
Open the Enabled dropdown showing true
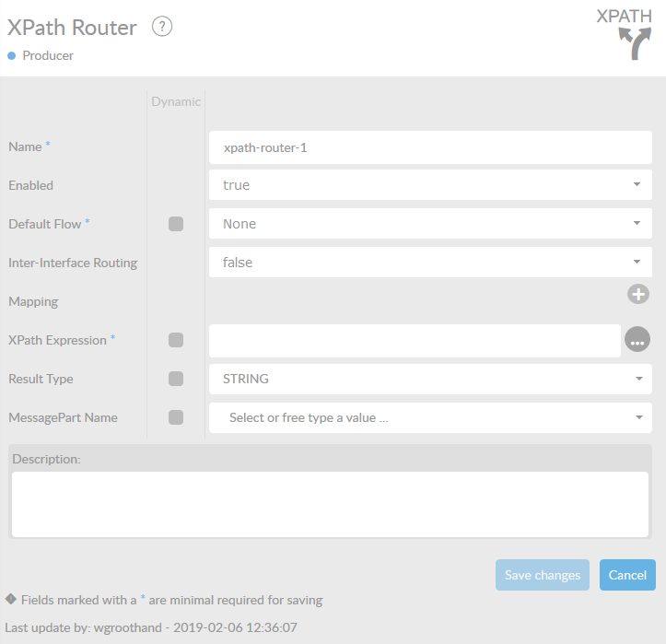[x=430, y=185]
